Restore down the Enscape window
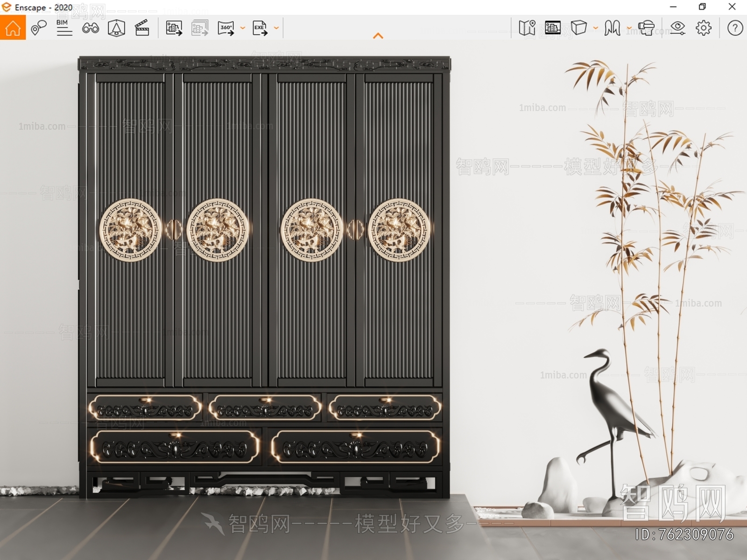The height and width of the screenshot is (560, 747). [702, 7]
